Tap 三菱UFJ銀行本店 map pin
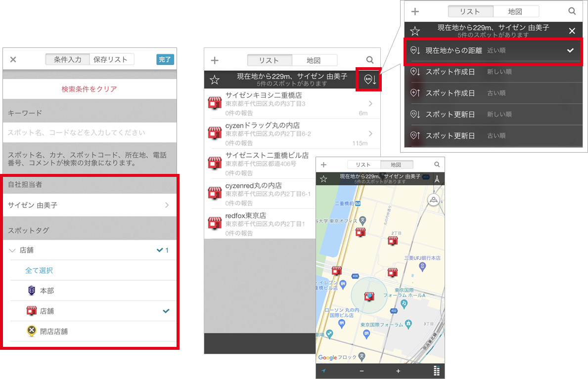Viewport: 588px width, 379px height. (422, 266)
